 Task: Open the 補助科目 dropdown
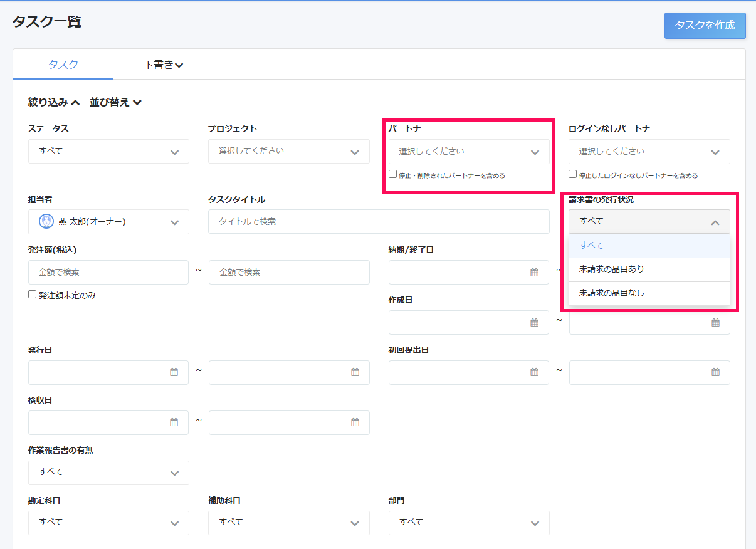pos(289,523)
